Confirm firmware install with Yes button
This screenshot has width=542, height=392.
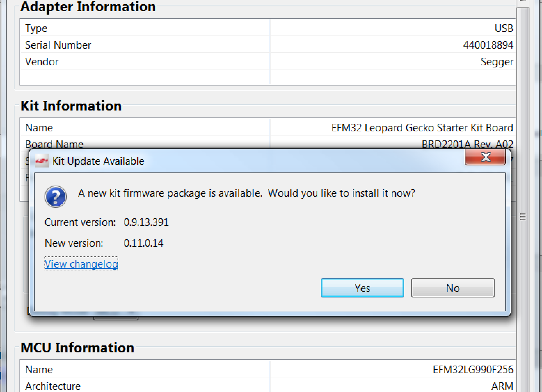tap(362, 288)
